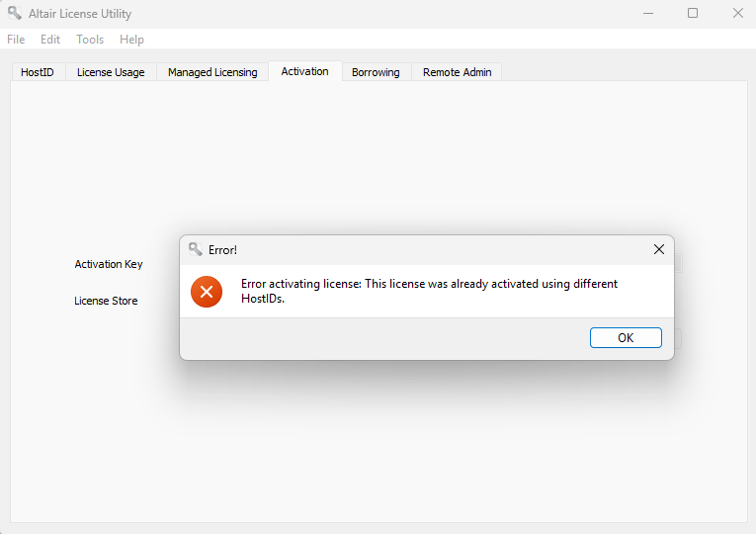The height and width of the screenshot is (534, 756).
Task: Close the Altair License Utility window
Action: [x=737, y=14]
